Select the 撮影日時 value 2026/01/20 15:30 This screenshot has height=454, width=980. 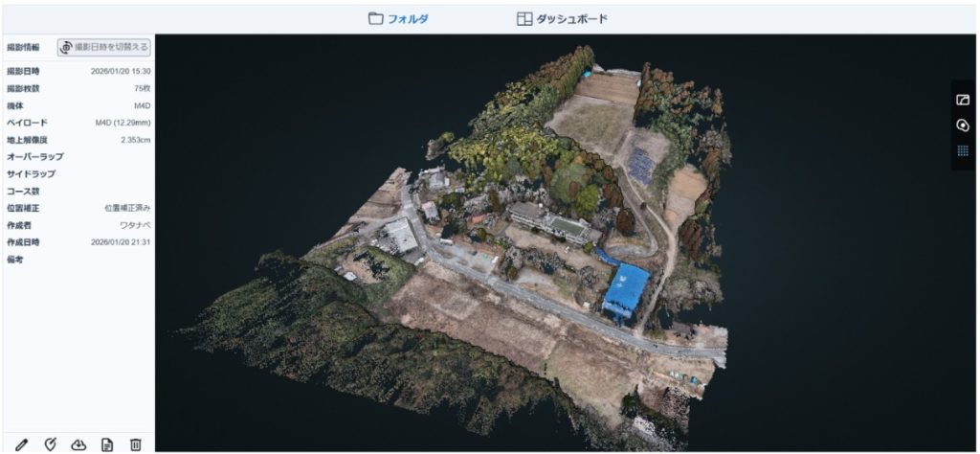(x=121, y=71)
